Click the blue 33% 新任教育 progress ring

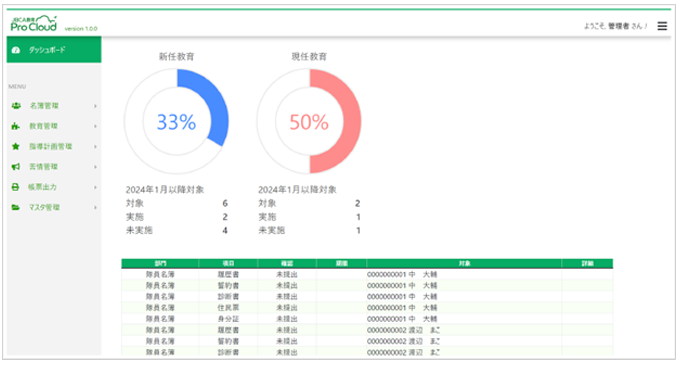tap(176, 121)
